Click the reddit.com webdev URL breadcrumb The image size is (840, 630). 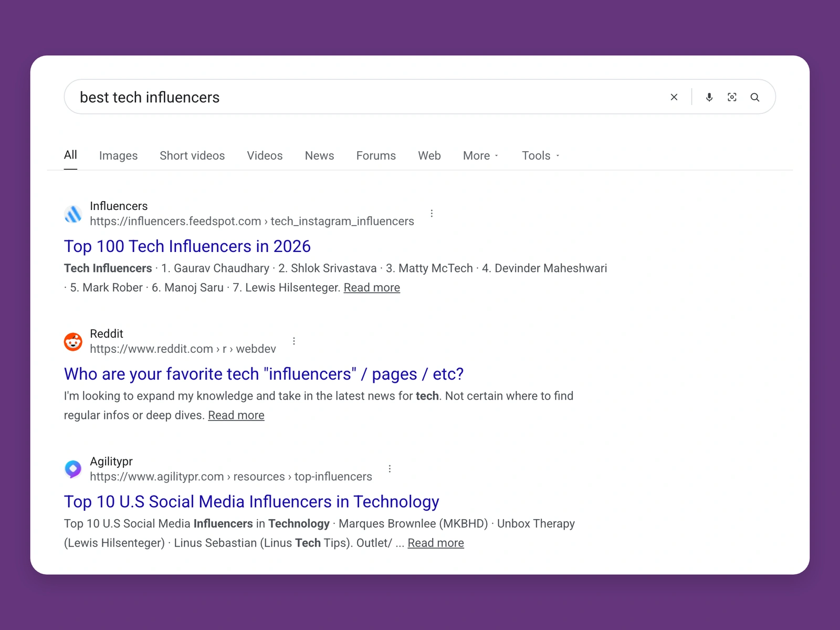(x=183, y=349)
